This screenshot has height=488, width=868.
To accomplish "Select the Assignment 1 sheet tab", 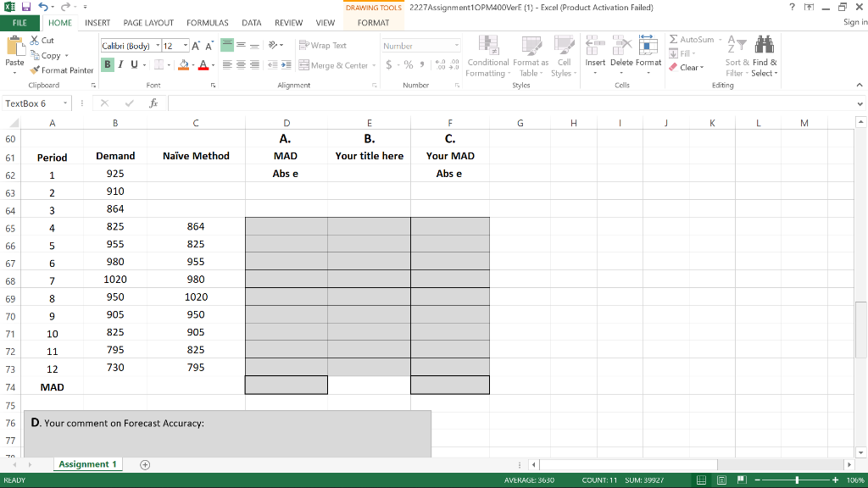I will [x=87, y=464].
